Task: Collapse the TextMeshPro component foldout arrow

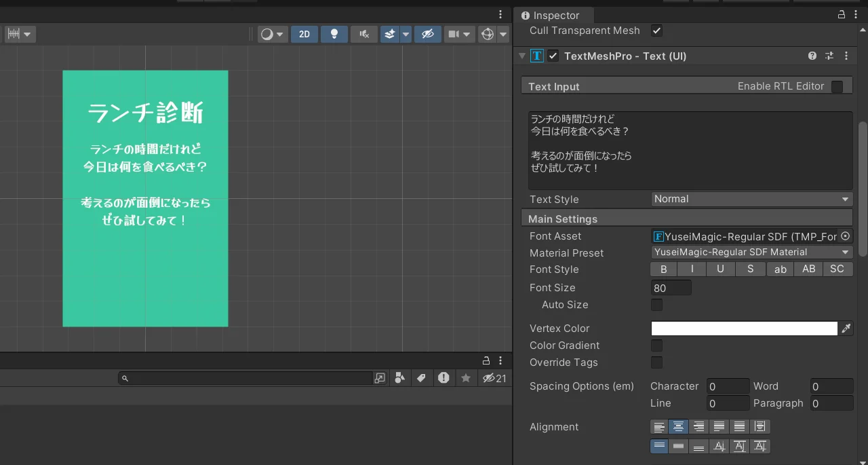Action: tap(522, 56)
